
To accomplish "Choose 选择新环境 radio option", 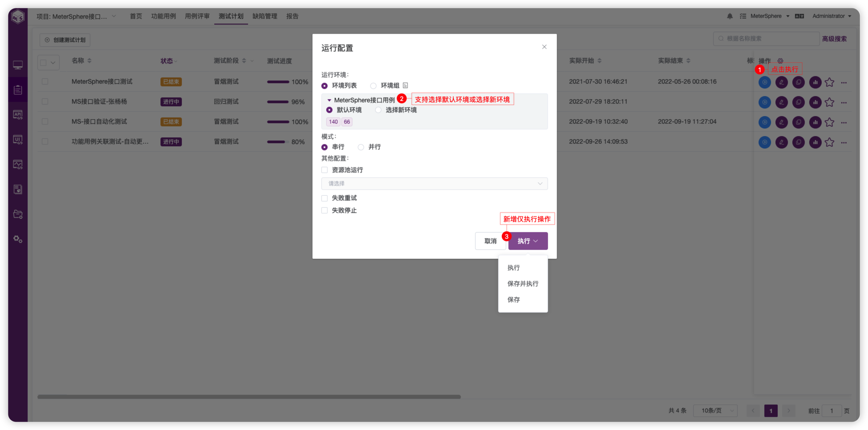I will pyautogui.click(x=378, y=110).
